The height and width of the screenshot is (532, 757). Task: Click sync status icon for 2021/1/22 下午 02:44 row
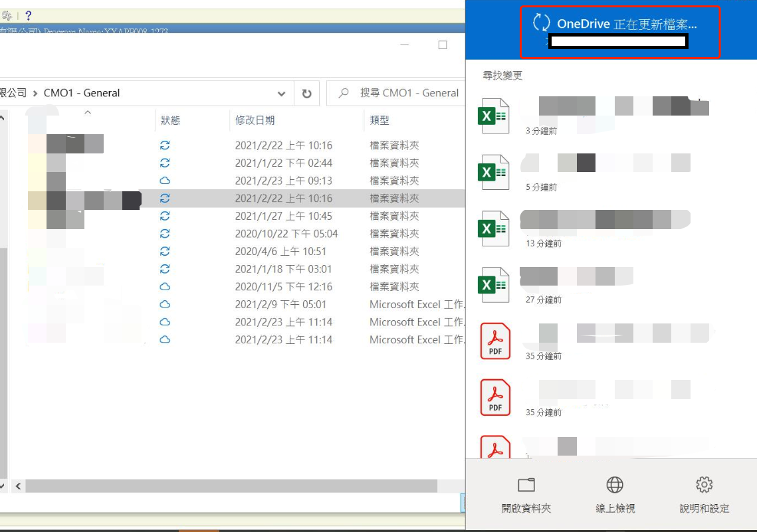click(165, 163)
